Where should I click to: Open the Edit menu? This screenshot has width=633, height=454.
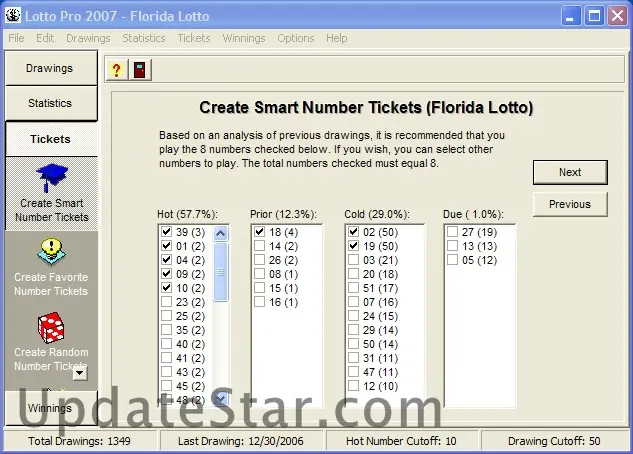(45, 38)
